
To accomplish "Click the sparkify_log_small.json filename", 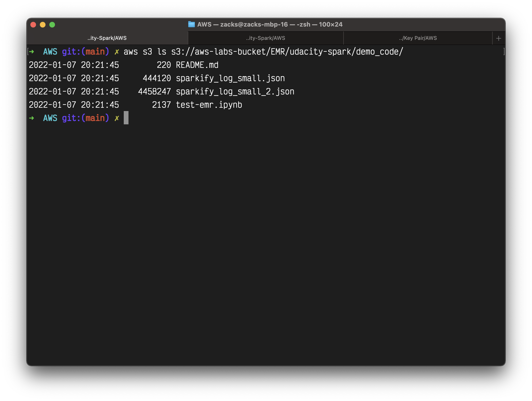I will 230,78.
